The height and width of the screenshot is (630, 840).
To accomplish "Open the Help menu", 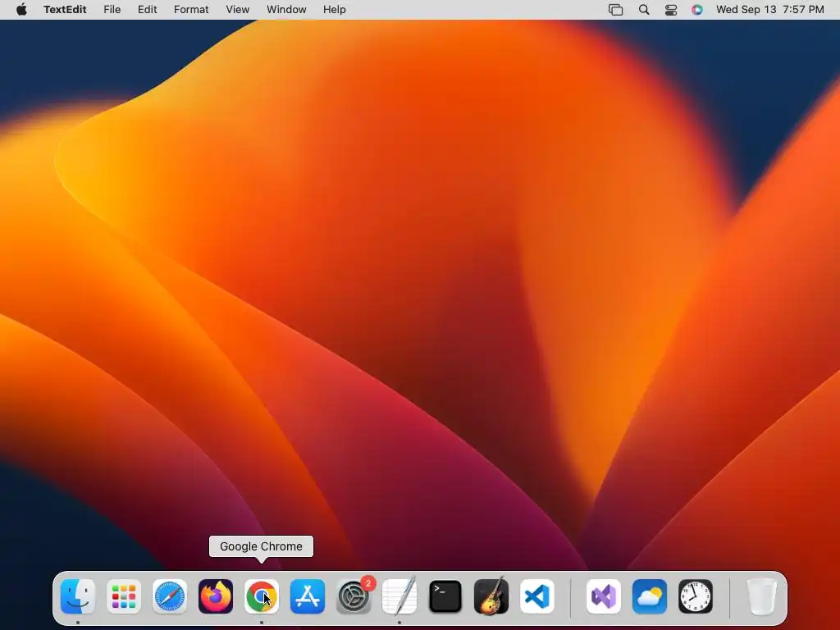I will 335,10.
